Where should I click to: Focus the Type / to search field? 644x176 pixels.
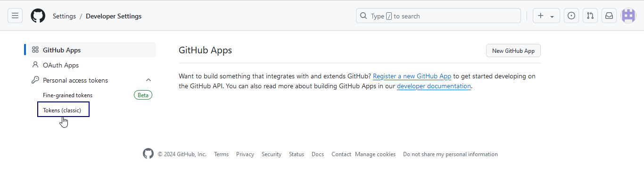[438, 16]
